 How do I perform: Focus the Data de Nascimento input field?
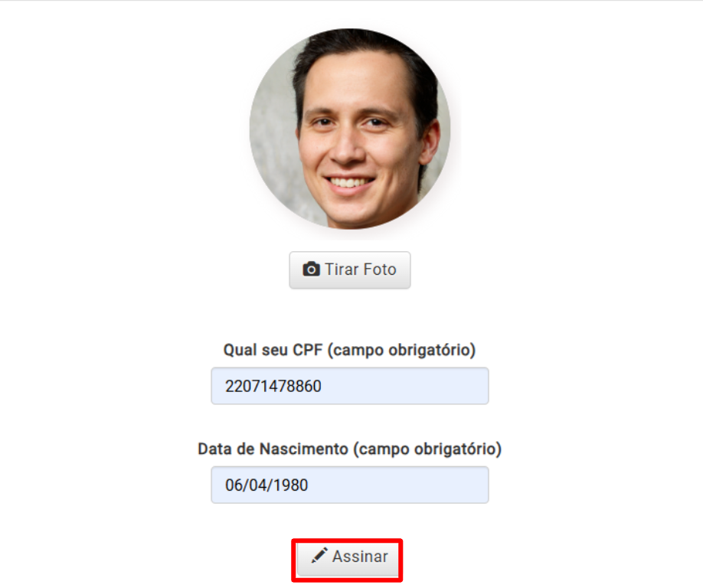[350, 485]
